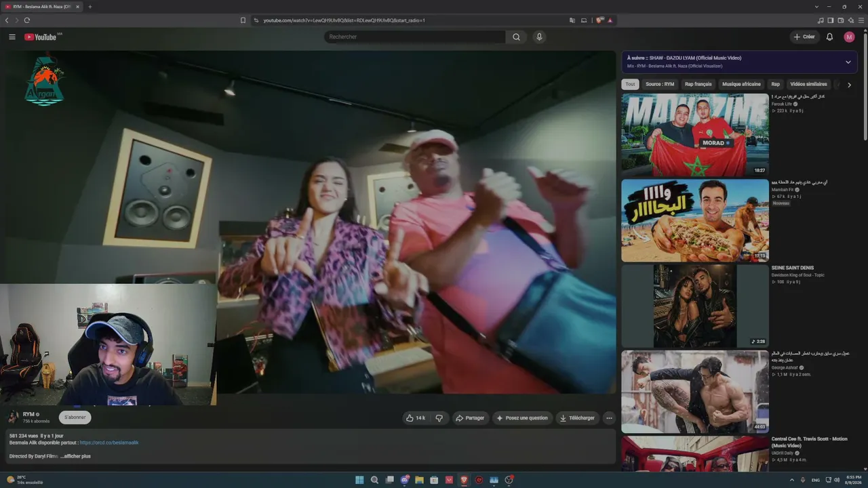Open the Brave Shields icon
This screenshot has height=488, width=868.
(x=599, y=20)
